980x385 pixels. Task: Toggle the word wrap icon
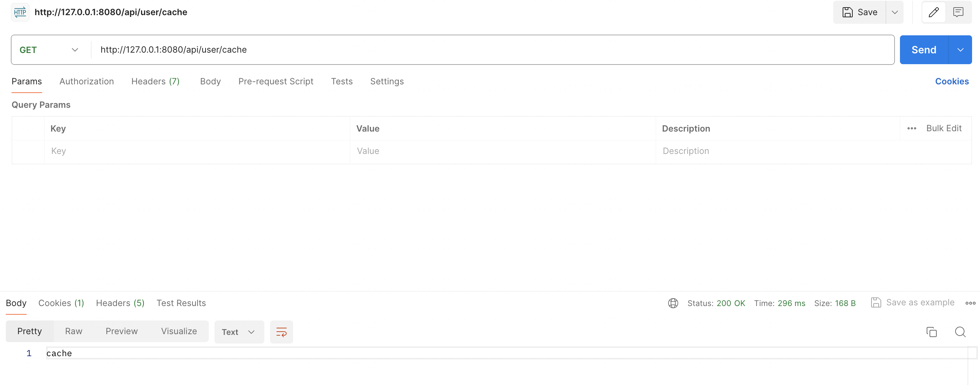(281, 332)
